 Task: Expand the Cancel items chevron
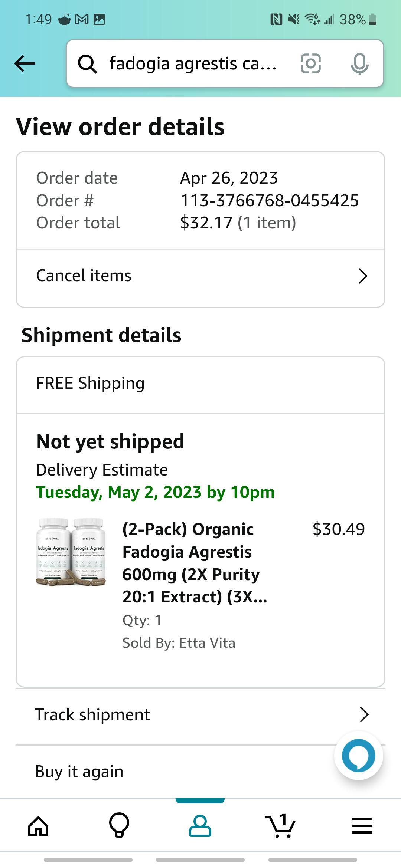tap(363, 276)
